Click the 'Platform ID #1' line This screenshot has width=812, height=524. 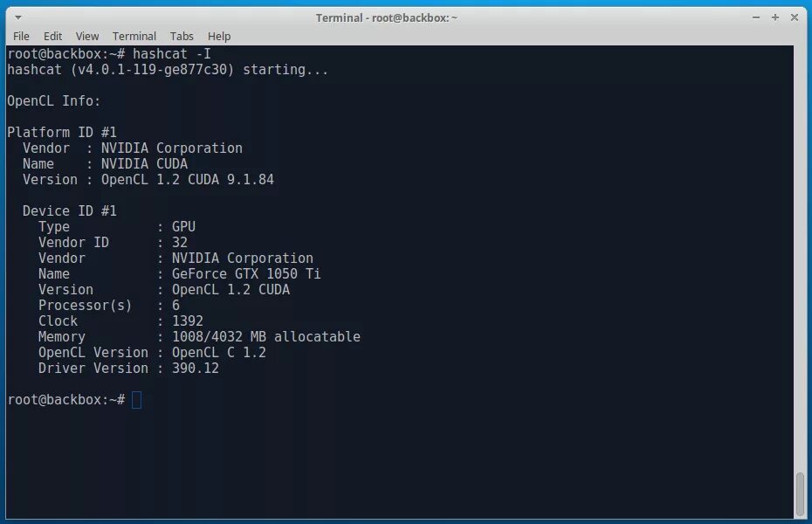click(62, 133)
